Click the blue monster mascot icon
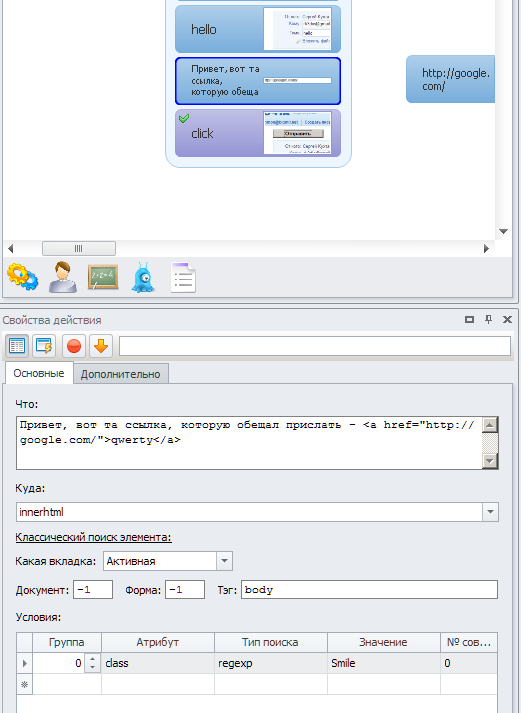 point(143,277)
